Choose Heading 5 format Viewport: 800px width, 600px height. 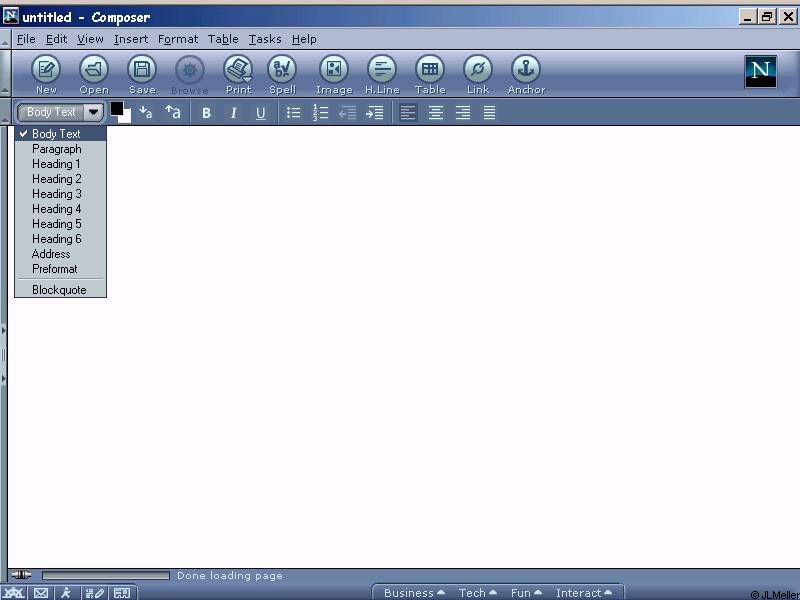60,223
